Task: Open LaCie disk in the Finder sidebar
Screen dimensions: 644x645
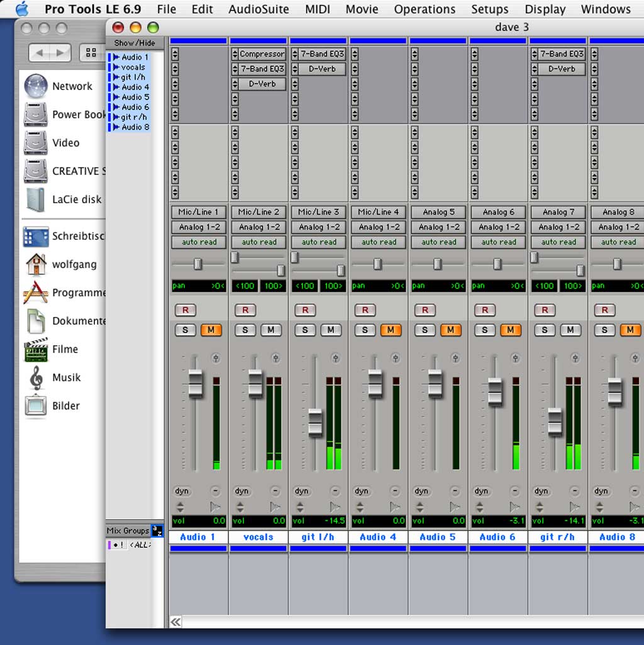Action: click(x=64, y=199)
